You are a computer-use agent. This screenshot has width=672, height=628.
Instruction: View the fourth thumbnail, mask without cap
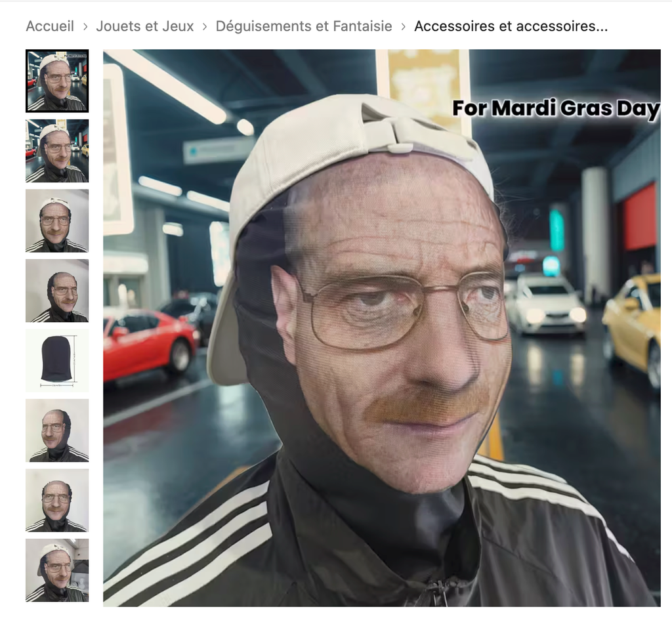(57, 291)
